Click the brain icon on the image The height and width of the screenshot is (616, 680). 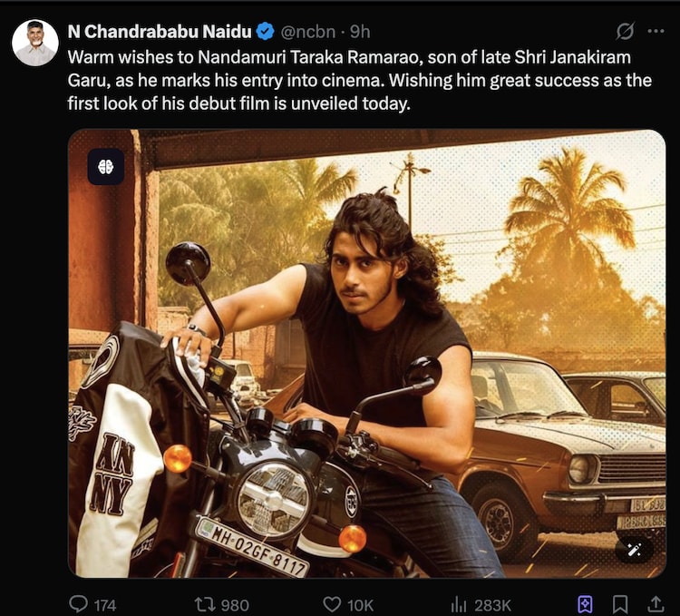(x=105, y=166)
